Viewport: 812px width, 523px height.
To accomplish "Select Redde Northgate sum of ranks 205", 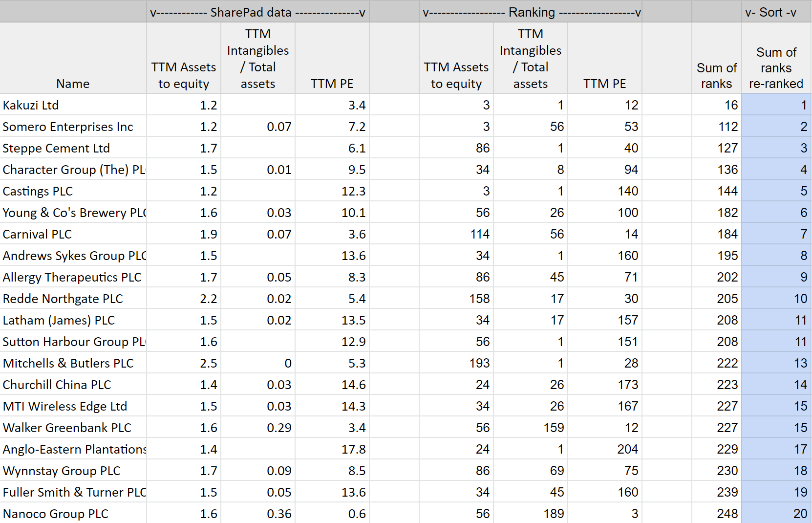I will pyautogui.click(x=717, y=298).
